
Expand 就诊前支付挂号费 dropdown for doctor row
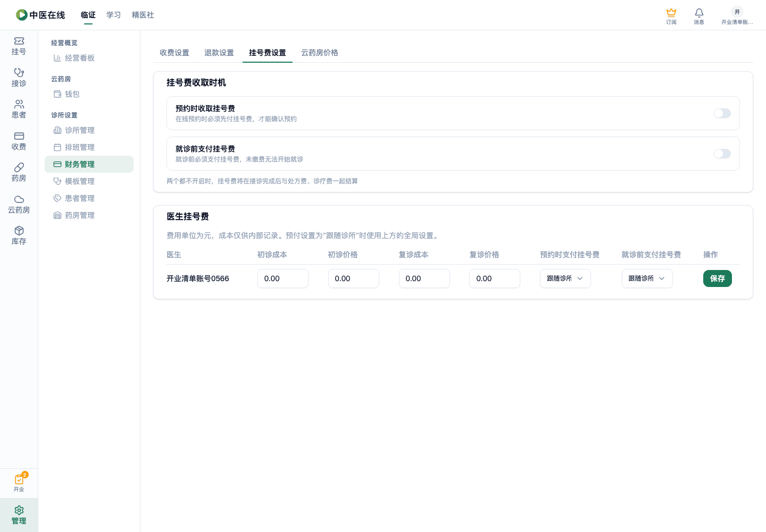(647, 278)
